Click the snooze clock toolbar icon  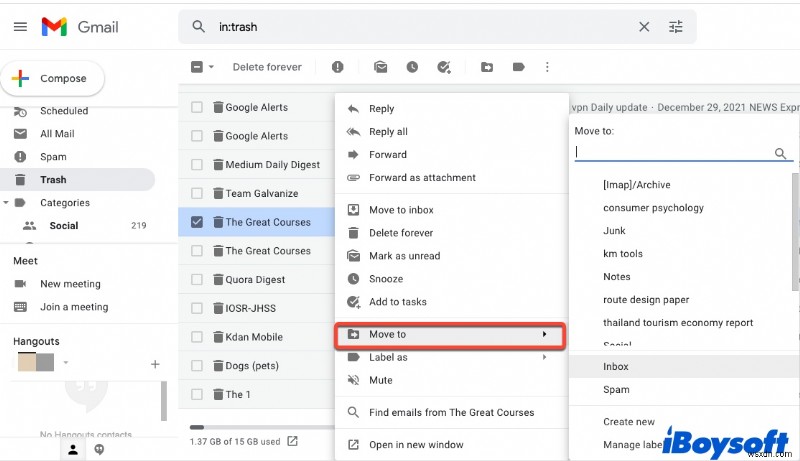412,67
